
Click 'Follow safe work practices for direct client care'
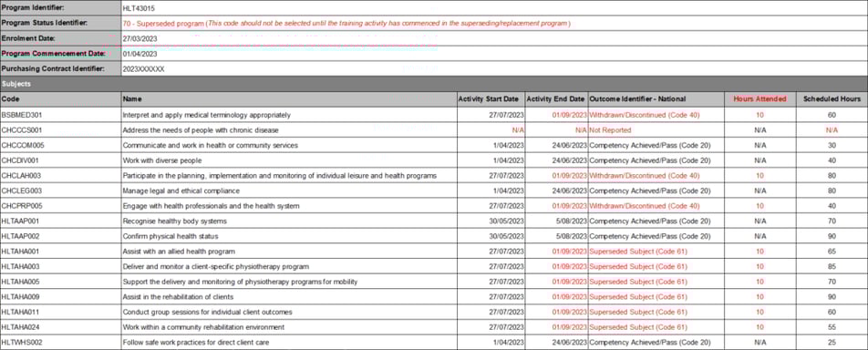pos(196,342)
